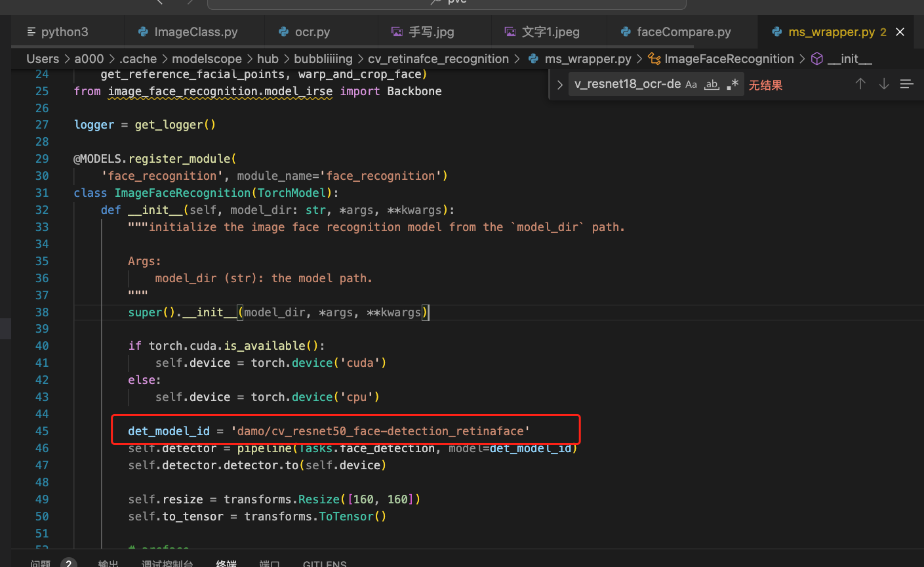This screenshot has height=567, width=924.
Task: Open the 调试控制台 panel tab
Action: (x=167, y=563)
